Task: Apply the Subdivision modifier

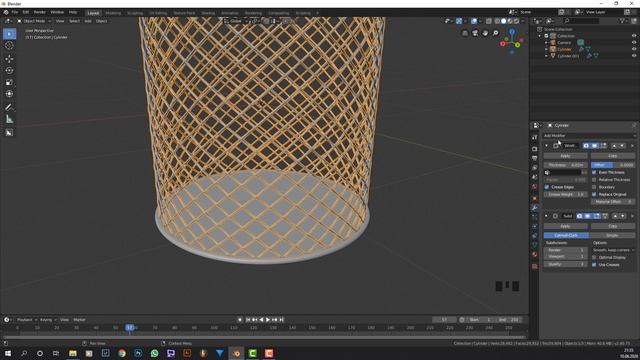Action: tap(565, 226)
